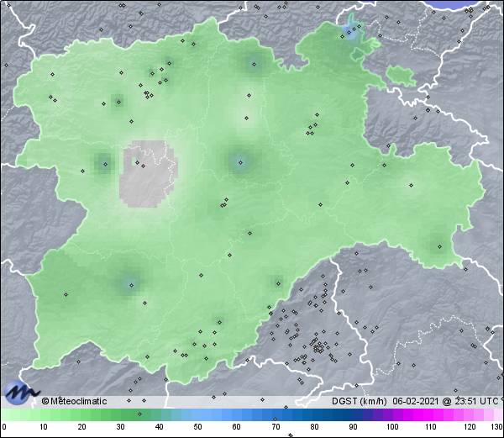504x438 pixels.
Task: Click the 90 value on the scale
Action: [353, 427]
